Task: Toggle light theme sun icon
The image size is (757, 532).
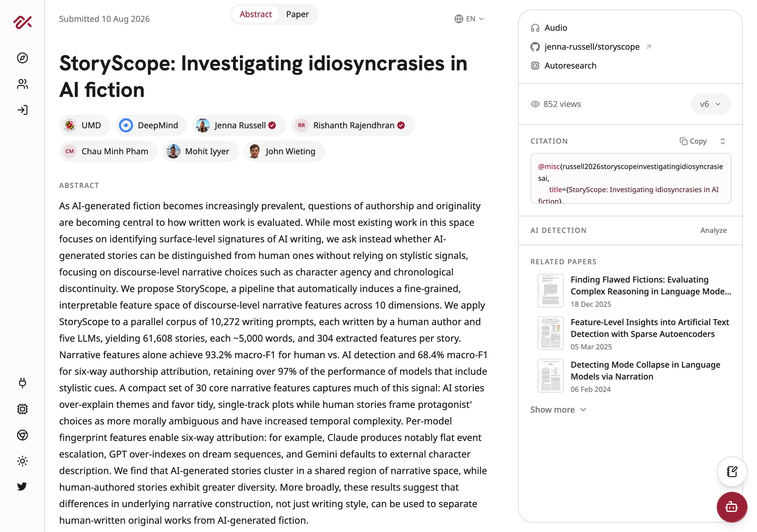Action: tap(22, 461)
